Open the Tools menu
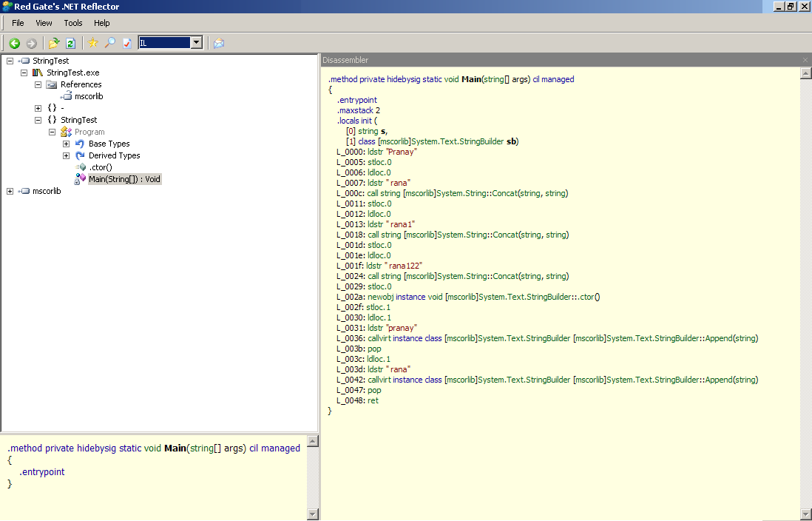This screenshot has width=812, height=521. pyautogui.click(x=73, y=23)
